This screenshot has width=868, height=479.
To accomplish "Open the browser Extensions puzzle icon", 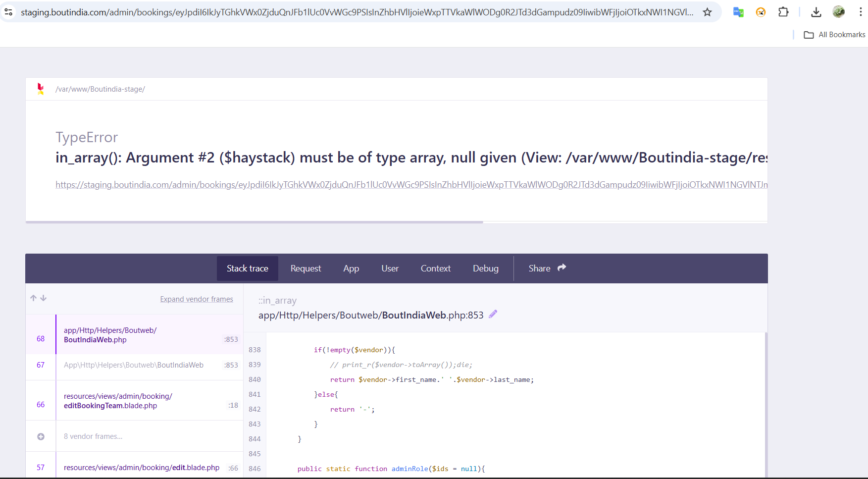I will (783, 12).
